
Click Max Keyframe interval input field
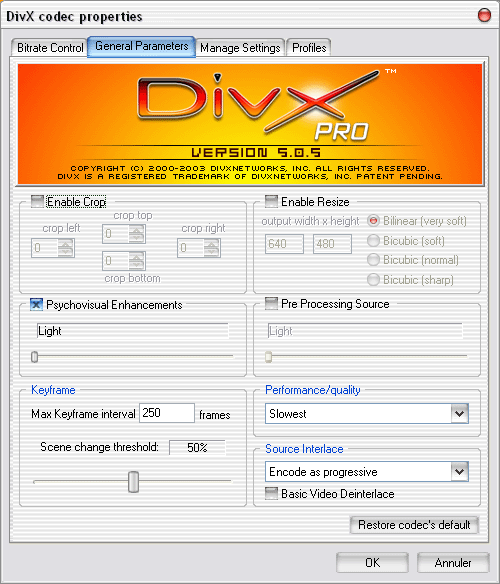pyautogui.click(x=167, y=413)
